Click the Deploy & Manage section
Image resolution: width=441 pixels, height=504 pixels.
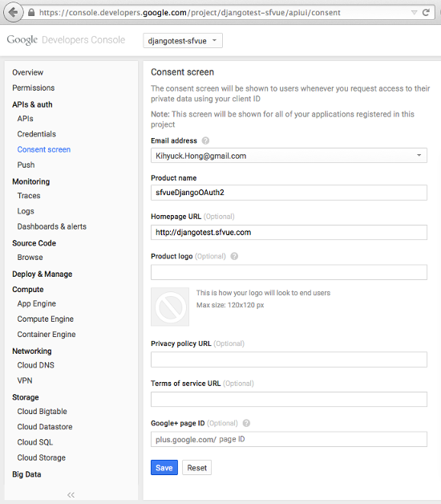click(42, 274)
